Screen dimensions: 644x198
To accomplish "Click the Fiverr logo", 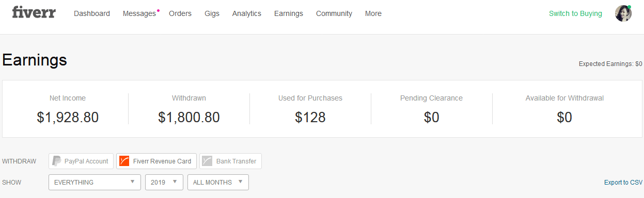I will click(34, 12).
